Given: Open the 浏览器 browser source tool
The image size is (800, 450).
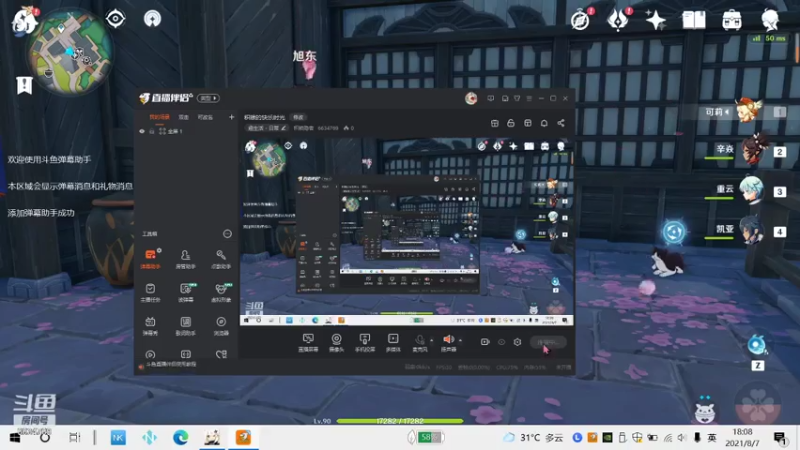Looking at the screenshot, I should (220, 326).
